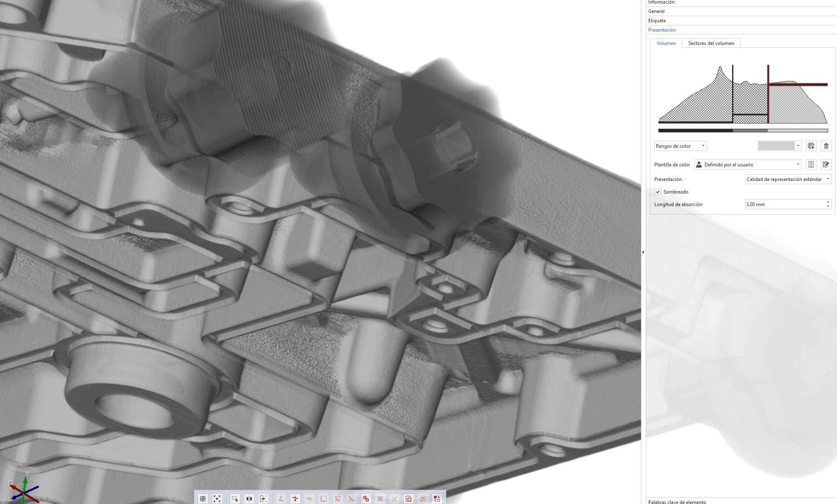Viewport: 837px width, 504px height.
Task: Switch to Sectores del volumen tab
Action: [x=711, y=43]
